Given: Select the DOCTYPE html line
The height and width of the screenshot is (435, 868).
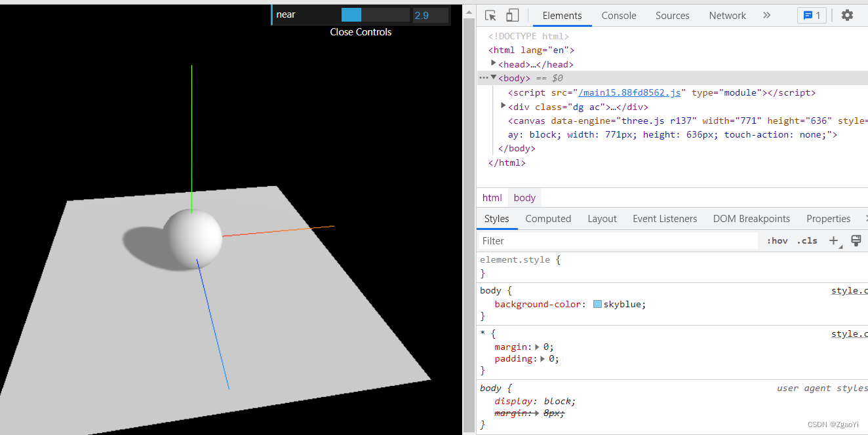Looking at the screenshot, I should click(x=528, y=36).
